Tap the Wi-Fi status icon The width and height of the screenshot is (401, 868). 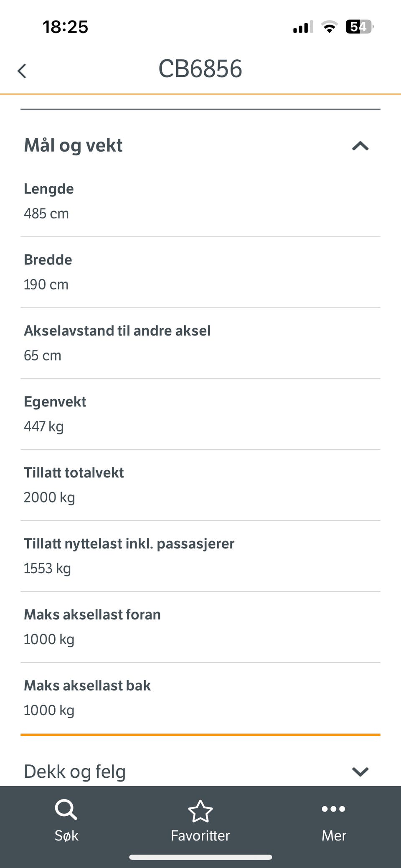tap(329, 27)
